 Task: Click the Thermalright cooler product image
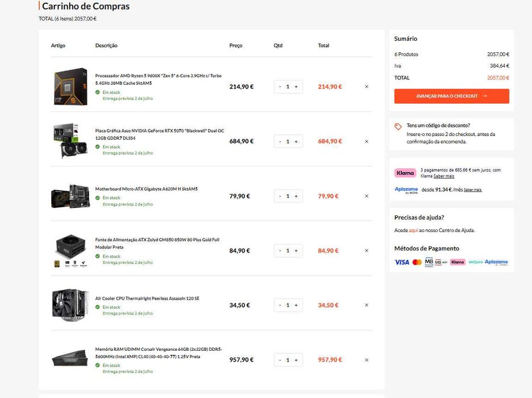[x=70, y=304]
